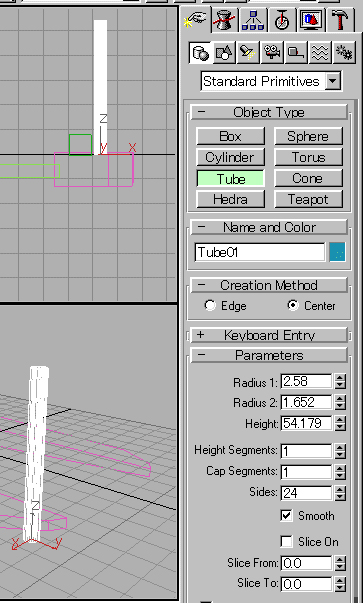Select the green square object in viewport

point(80,145)
